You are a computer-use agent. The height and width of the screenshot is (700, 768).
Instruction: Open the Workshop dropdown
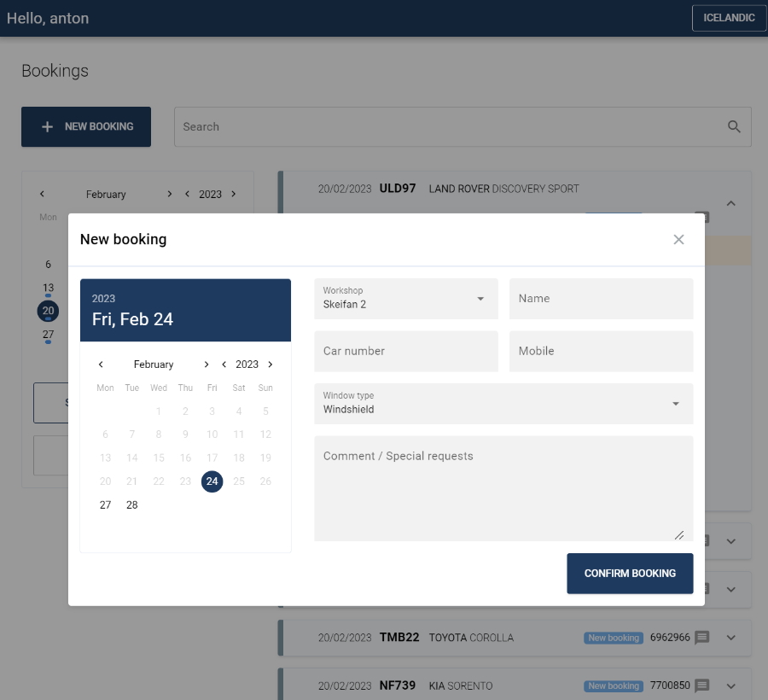point(406,299)
